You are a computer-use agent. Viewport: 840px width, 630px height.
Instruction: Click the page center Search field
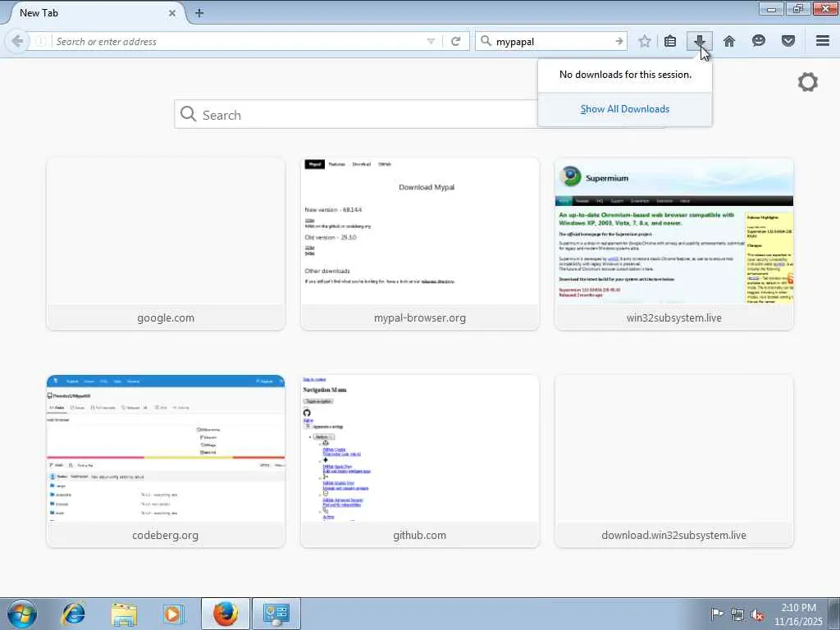coord(356,114)
